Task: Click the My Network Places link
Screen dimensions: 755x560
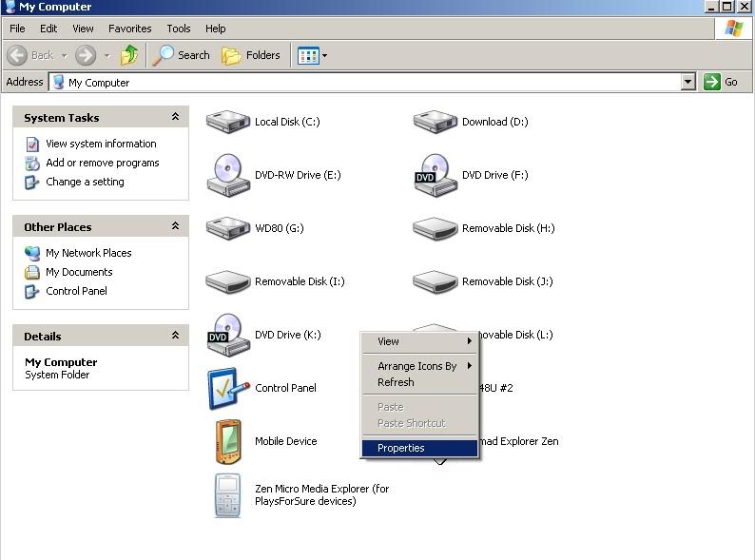Action: pyautogui.click(x=88, y=253)
